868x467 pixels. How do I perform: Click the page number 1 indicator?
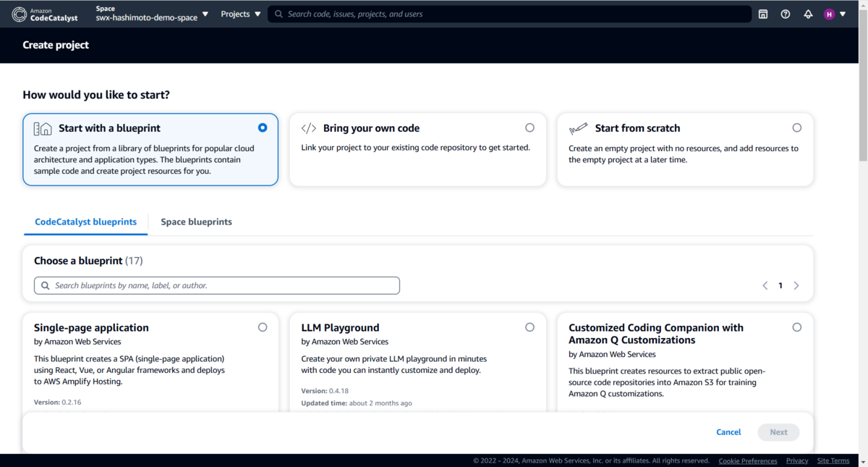pos(780,285)
